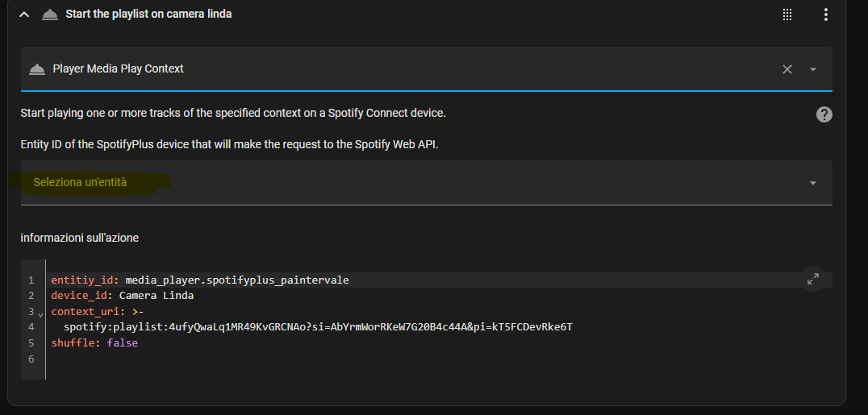
Task: Clear the Player Media Play Context selection
Action: click(787, 69)
